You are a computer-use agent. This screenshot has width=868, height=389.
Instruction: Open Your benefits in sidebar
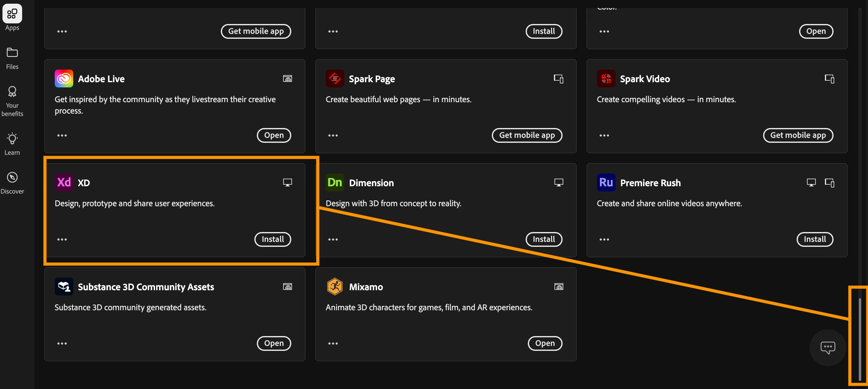tap(12, 101)
